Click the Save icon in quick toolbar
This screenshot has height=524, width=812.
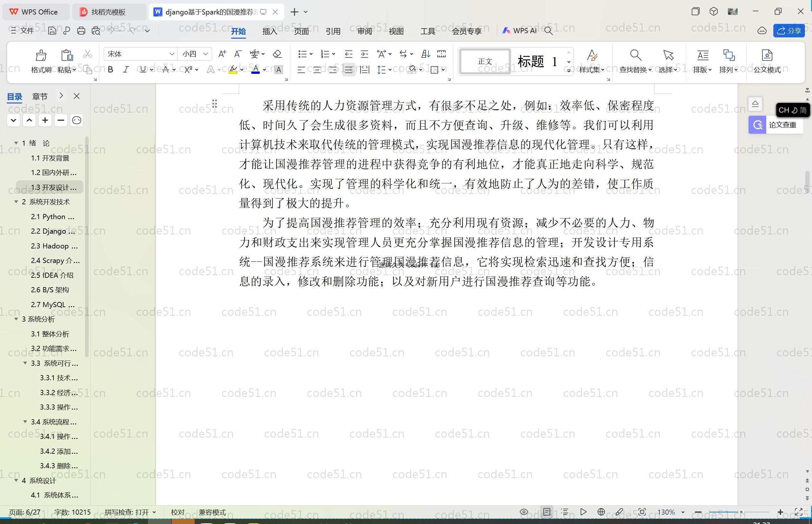(x=52, y=31)
